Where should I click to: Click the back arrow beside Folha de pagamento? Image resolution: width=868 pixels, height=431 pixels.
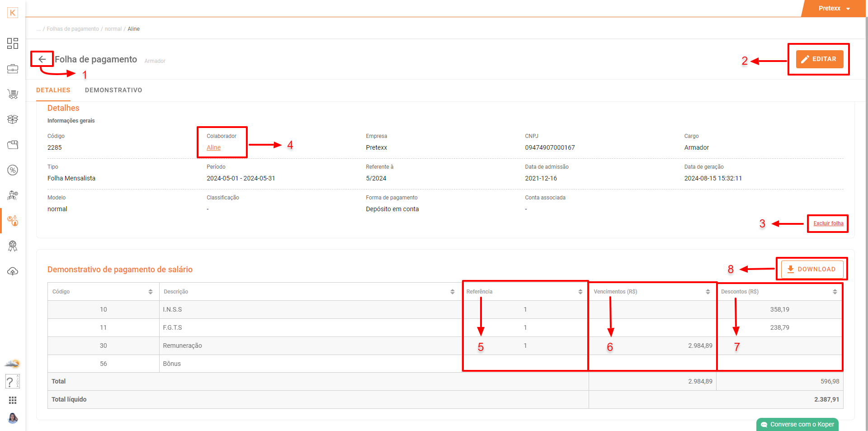coord(42,59)
